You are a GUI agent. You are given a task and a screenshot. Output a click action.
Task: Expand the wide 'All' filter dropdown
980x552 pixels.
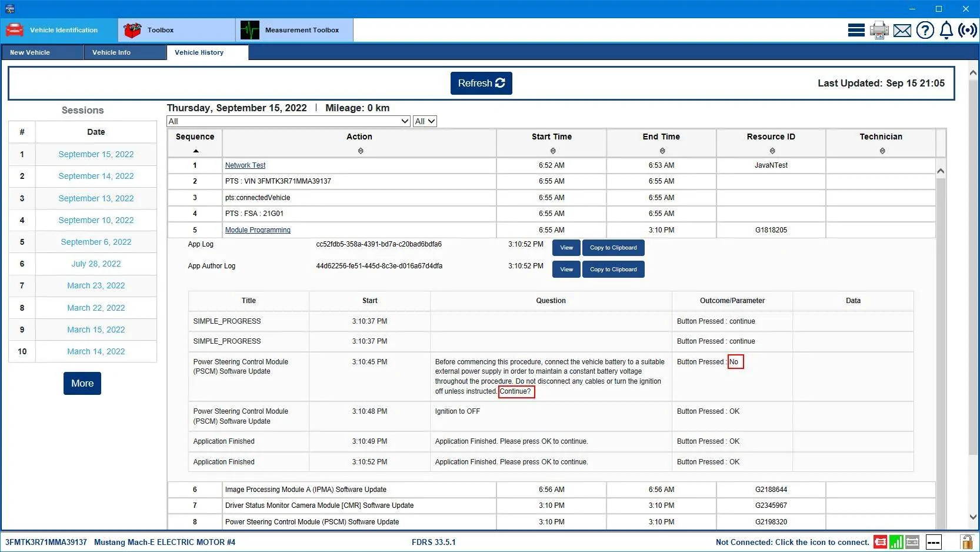[x=288, y=121]
